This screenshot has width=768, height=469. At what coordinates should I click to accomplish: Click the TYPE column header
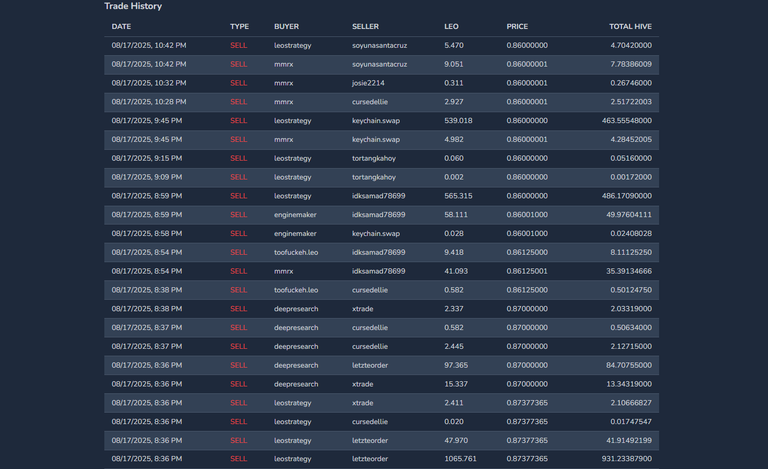(x=240, y=26)
